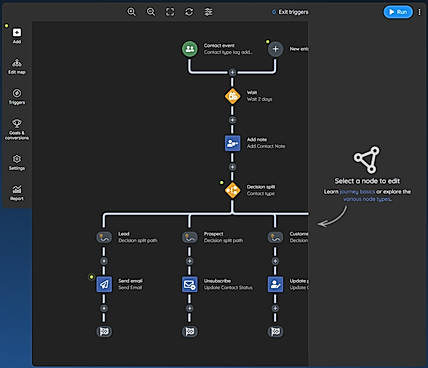Click the refresh arrows toolbar icon
Screen dimensions: 428x368
coord(189,12)
